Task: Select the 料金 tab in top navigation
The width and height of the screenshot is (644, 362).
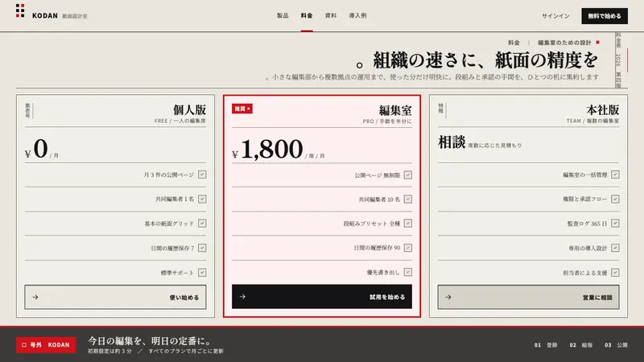Action: point(307,15)
